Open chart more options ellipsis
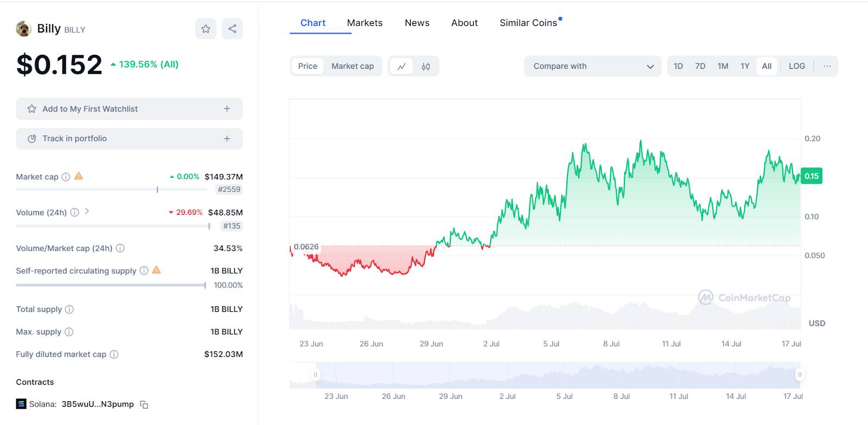This screenshot has height=425, width=868. (x=827, y=66)
